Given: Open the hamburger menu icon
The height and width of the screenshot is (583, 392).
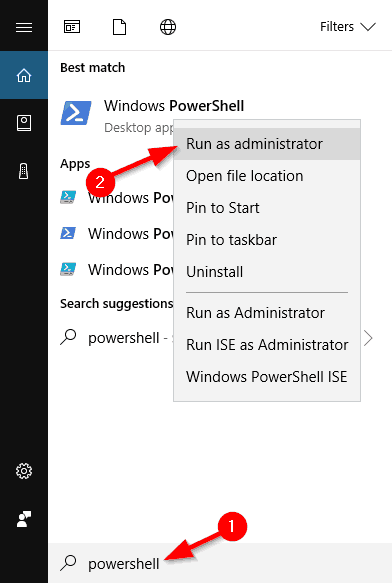Looking at the screenshot, I should (24, 27).
